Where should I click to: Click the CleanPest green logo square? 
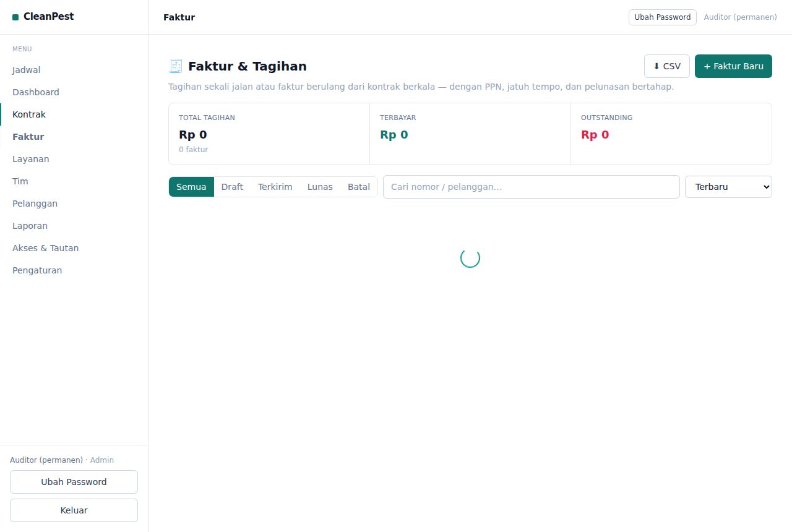(x=15, y=17)
